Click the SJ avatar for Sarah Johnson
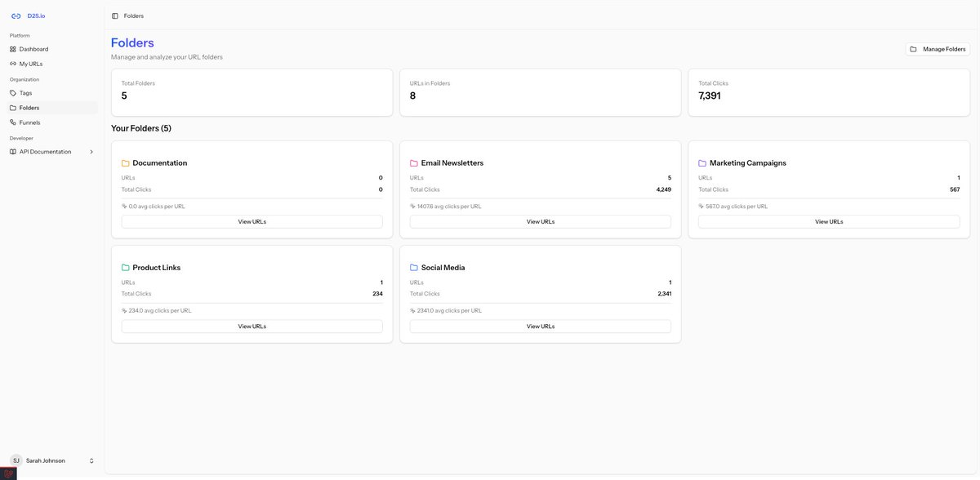Image resolution: width=980 pixels, height=480 pixels. [x=16, y=460]
